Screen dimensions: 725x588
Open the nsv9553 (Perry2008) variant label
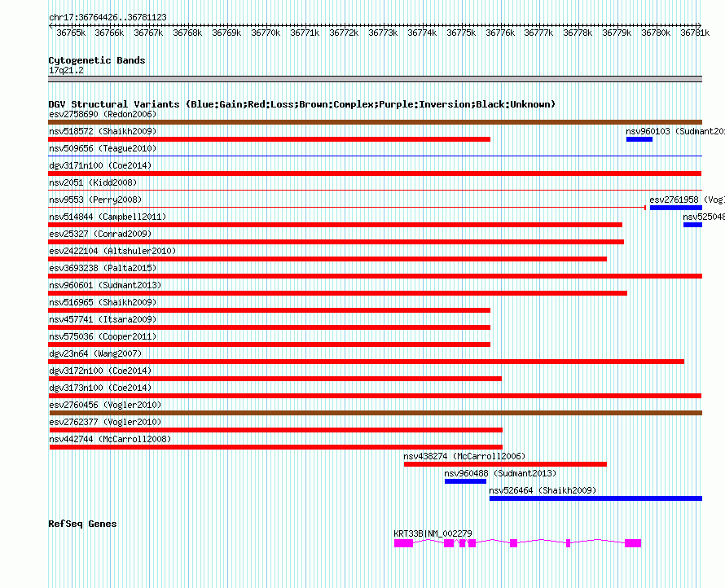pyautogui.click(x=94, y=200)
